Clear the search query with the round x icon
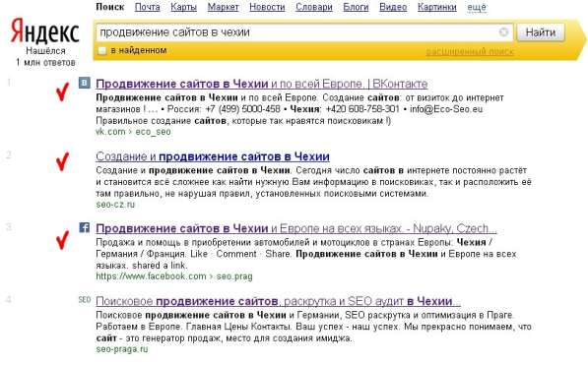The image size is (588, 365). pyautogui.click(x=504, y=32)
